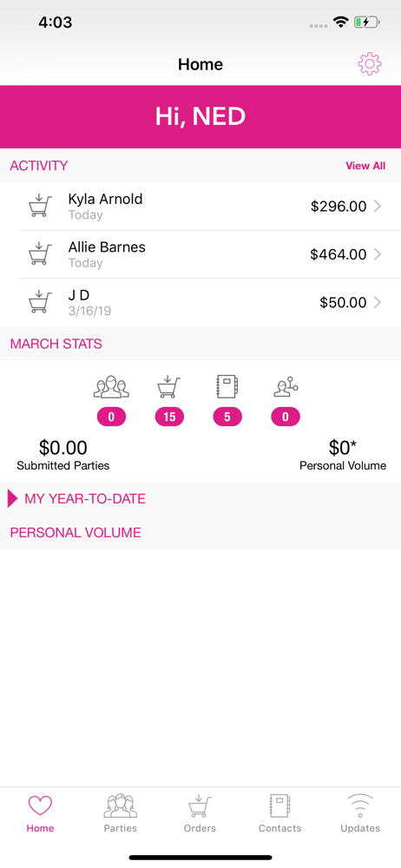Select the Home heart tab

point(40,814)
